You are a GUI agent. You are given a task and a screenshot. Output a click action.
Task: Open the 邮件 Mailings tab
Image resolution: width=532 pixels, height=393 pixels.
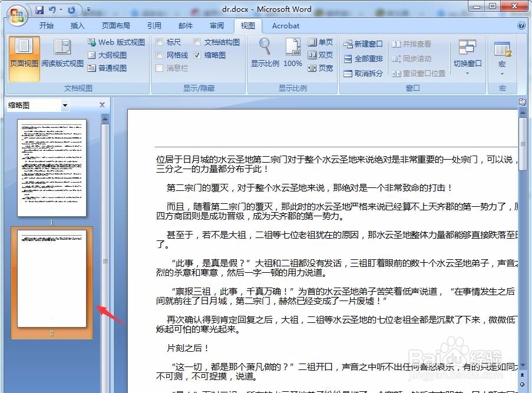coord(185,26)
